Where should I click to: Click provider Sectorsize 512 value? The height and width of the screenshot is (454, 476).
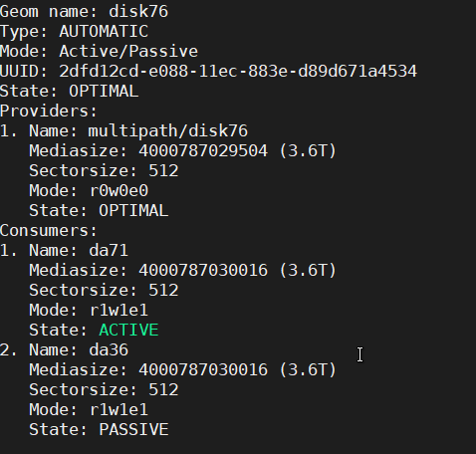pos(163,171)
